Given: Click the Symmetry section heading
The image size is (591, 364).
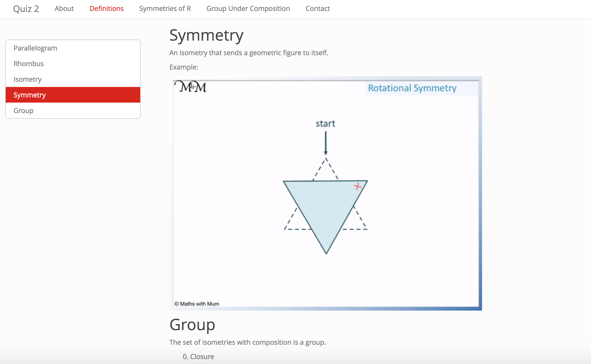Looking at the screenshot, I should click(206, 35).
